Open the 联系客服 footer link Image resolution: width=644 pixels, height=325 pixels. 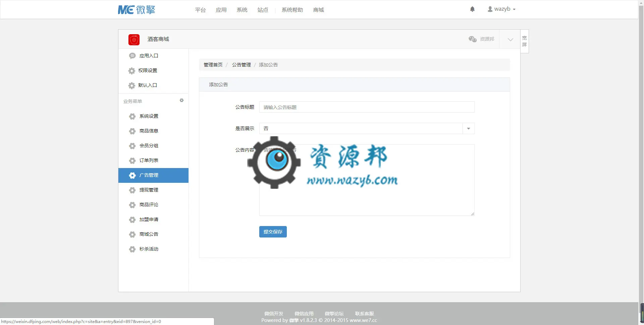point(364,314)
